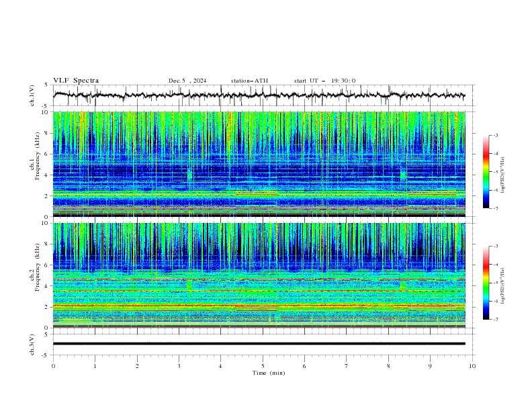Viewport: 532px width, 411px height.
Task: Click the "-3" label on ch.1 color bar
Action: click(496, 135)
